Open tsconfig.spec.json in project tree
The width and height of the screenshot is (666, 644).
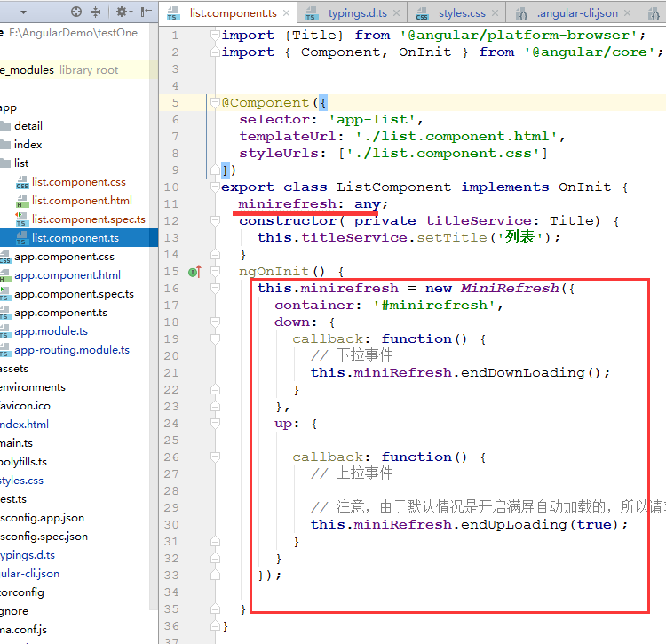click(44, 537)
